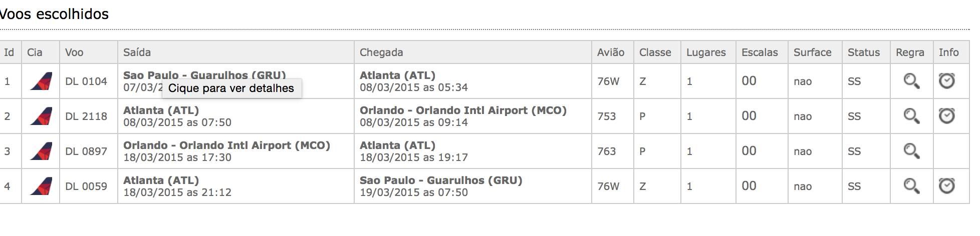Open fare rule magnifier for flight DL 0897
Viewport: 980px width, 236px height.
point(911,151)
